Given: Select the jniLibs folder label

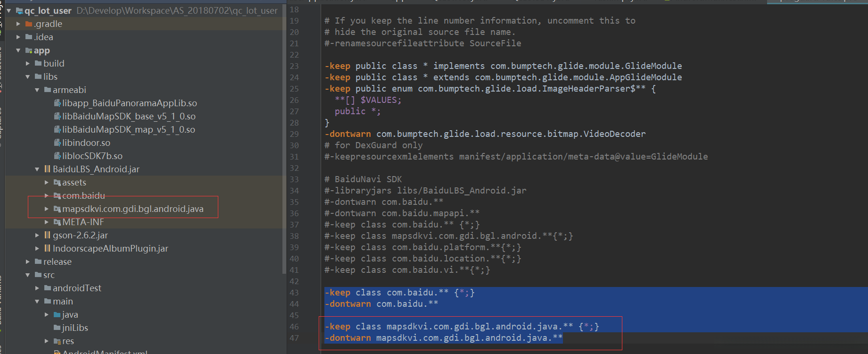Looking at the screenshot, I should tap(75, 328).
